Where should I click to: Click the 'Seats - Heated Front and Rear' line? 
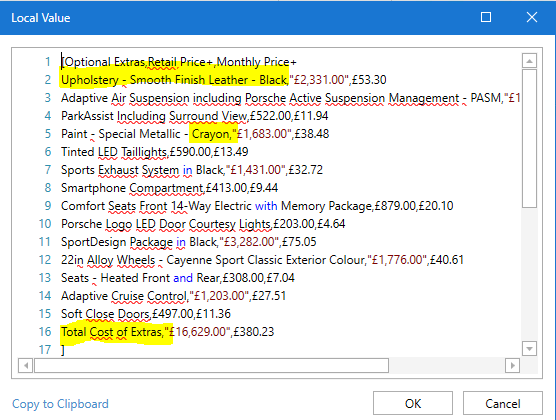[x=177, y=278]
